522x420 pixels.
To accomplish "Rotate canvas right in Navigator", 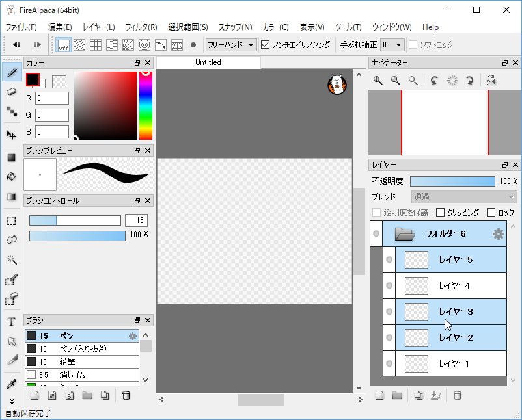I will click(469, 80).
